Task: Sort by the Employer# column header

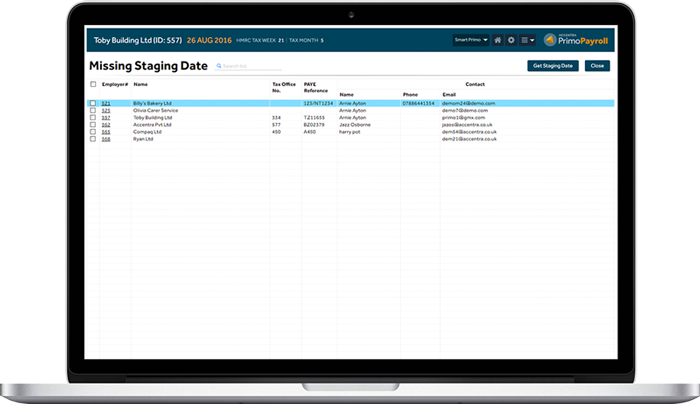Action: coord(115,84)
